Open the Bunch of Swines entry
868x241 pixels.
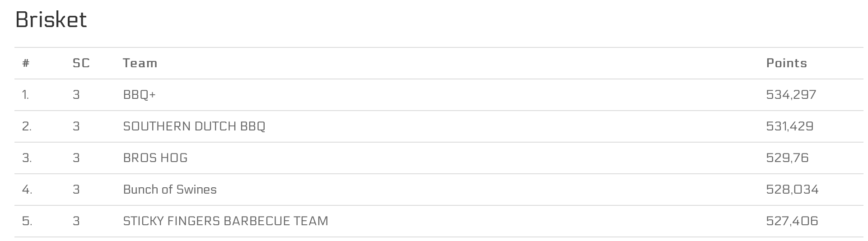[170, 190]
